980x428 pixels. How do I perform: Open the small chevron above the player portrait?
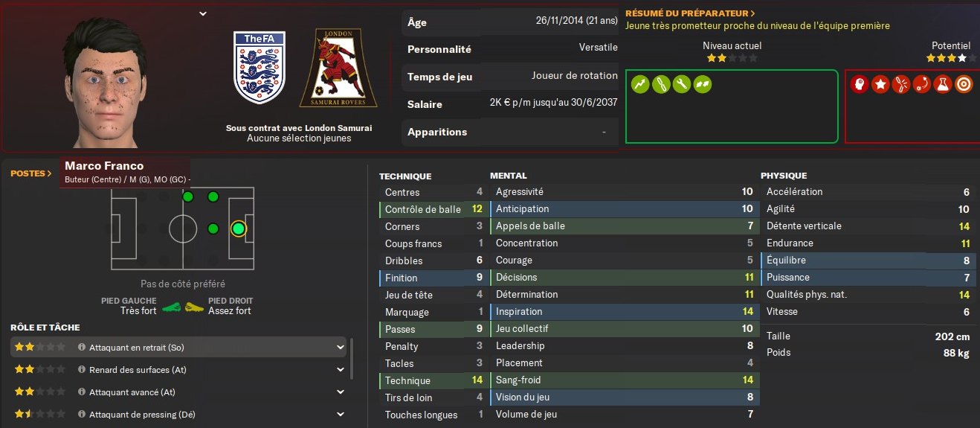203,13
